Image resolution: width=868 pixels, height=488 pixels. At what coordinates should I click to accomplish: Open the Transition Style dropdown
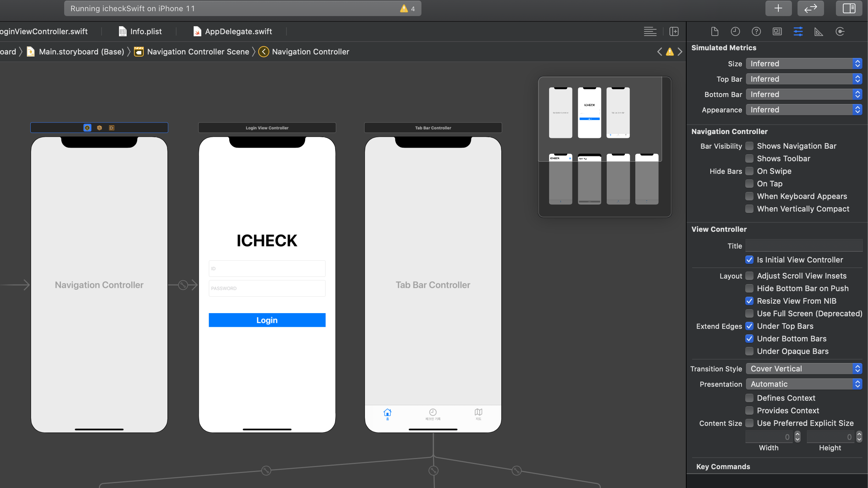pos(804,369)
